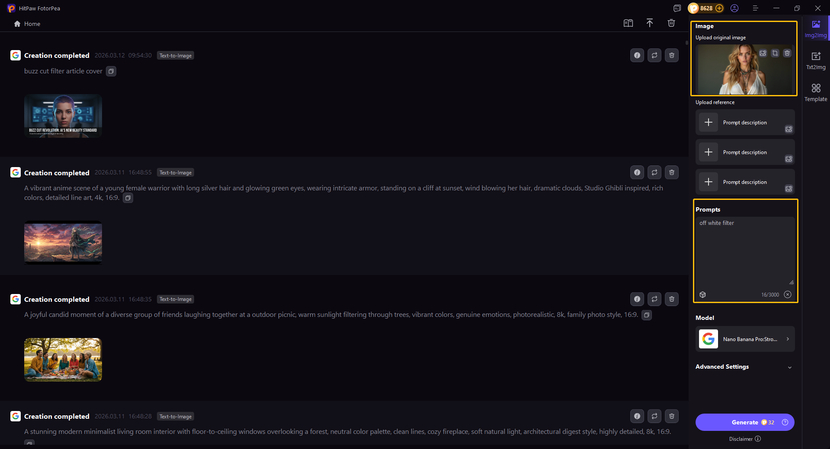Open the Disclaimer link
Screen dimensions: 830x449
(742, 439)
